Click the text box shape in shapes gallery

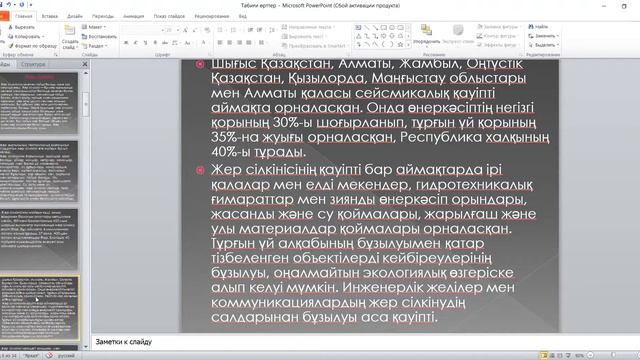tap(358, 27)
